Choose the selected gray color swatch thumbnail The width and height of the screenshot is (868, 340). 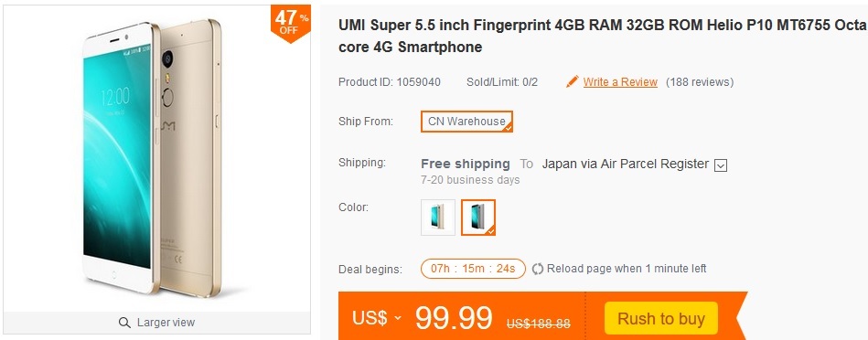click(478, 218)
